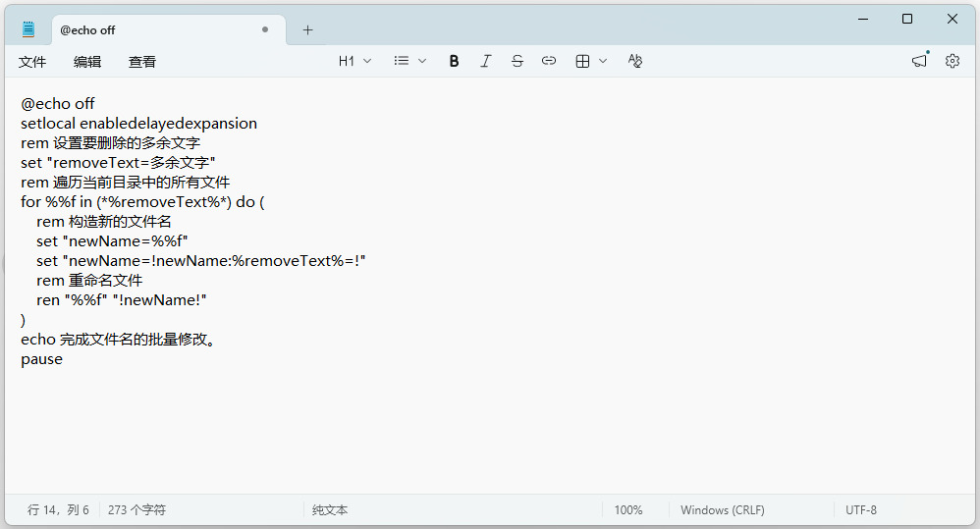980x529 pixels.
Task: Expand the H1 heading dropdown
Action: 367,61
